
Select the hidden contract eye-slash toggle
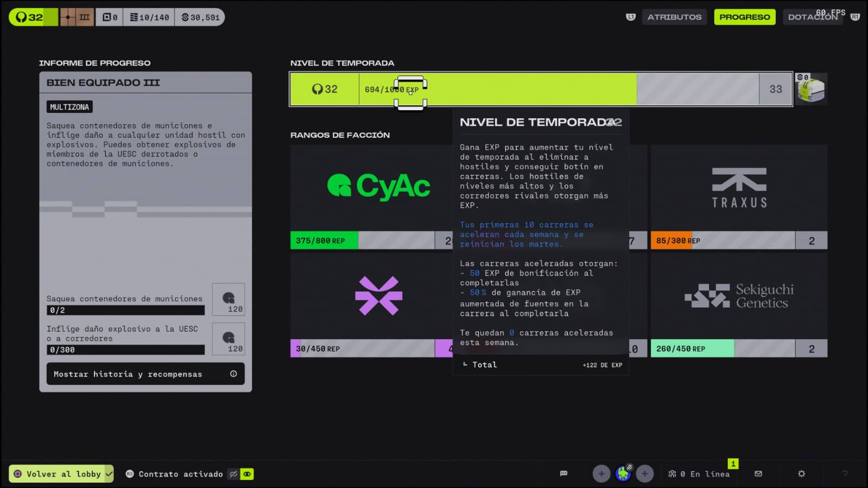233,474
